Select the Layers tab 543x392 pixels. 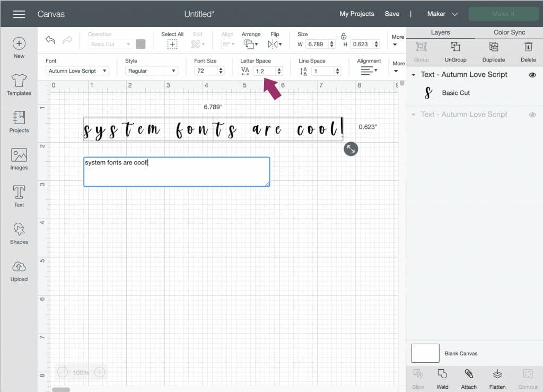coord(440,32)
